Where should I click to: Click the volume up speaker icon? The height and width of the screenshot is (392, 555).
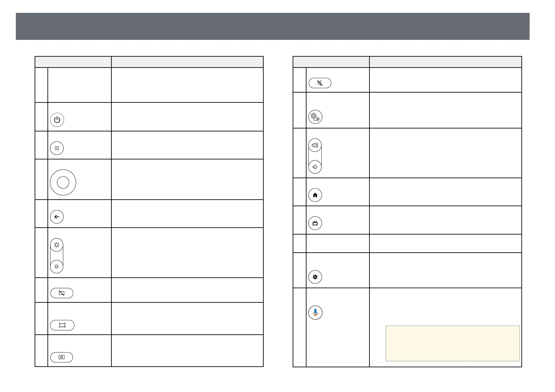(x=315, y=145)
